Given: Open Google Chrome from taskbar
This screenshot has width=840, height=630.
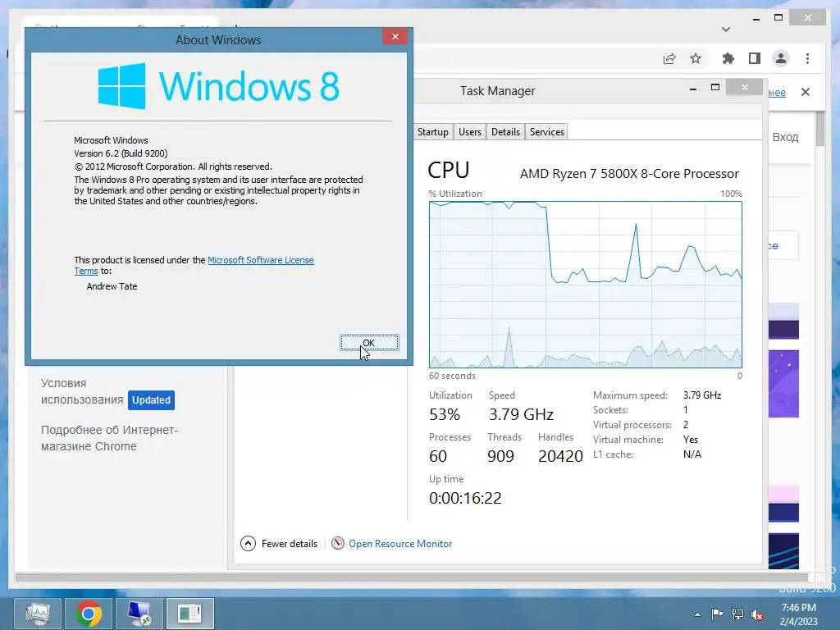Looking at the screenshot, I should [x=89, y=614].
